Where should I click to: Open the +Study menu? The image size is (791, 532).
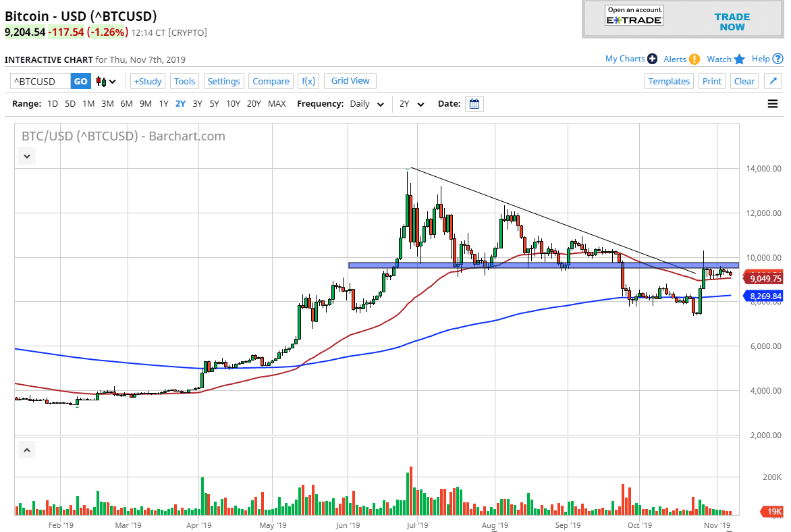click(147, 80)
